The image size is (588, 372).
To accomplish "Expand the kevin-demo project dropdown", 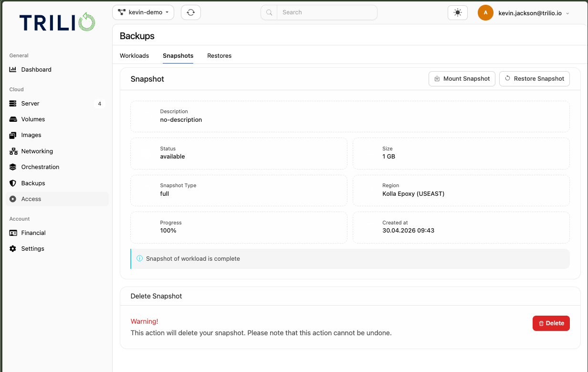I will (143, 12).
